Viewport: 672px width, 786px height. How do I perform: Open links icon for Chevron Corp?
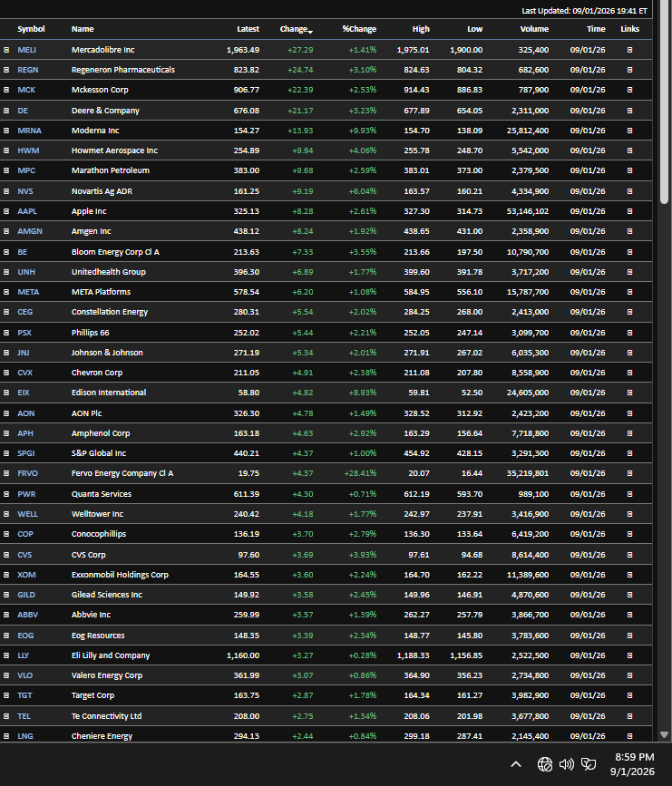point(630,373)
